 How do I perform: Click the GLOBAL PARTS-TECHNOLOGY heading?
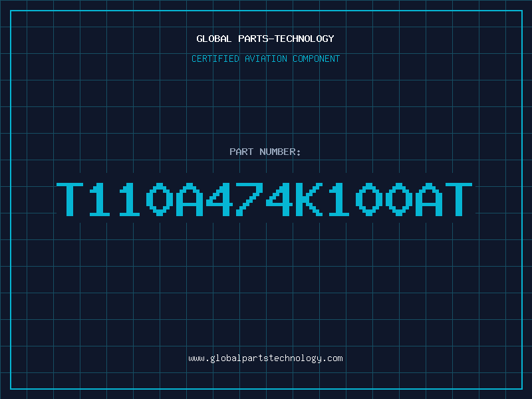[x=265, y=39]
